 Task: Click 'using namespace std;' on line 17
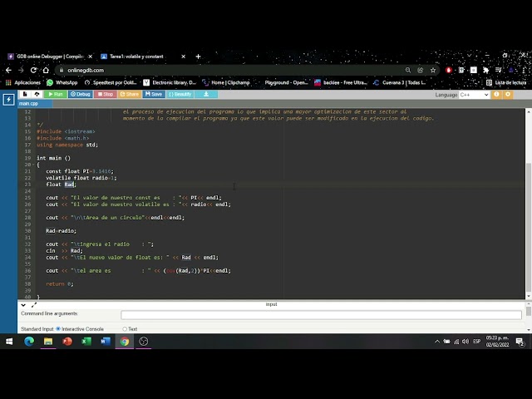(x=67, y=145)
